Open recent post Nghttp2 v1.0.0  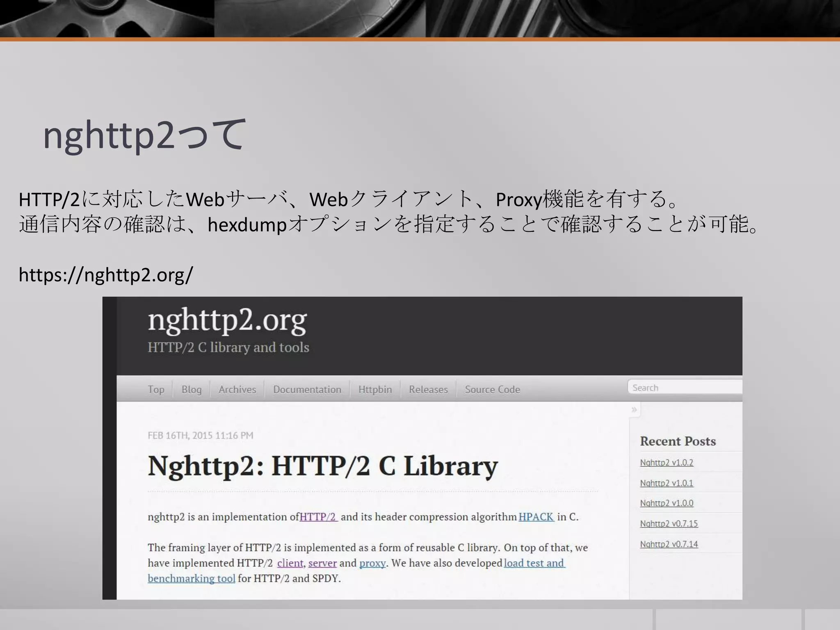pyautogui.click(x=667, y=503)
